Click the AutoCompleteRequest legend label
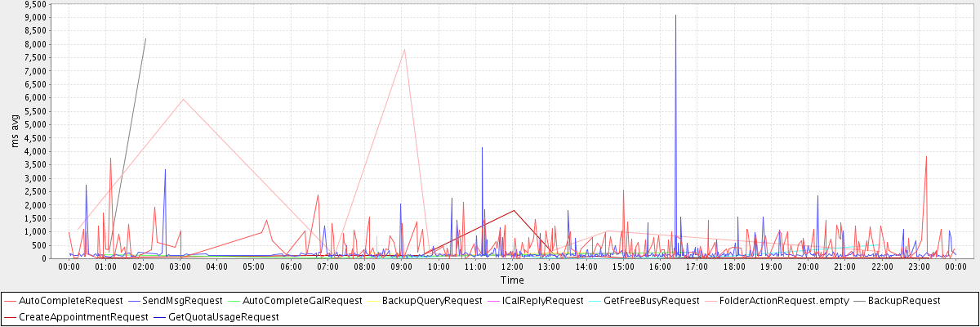Image resolution: width=980 pixels, height=327 pixels. click(70, 301)
